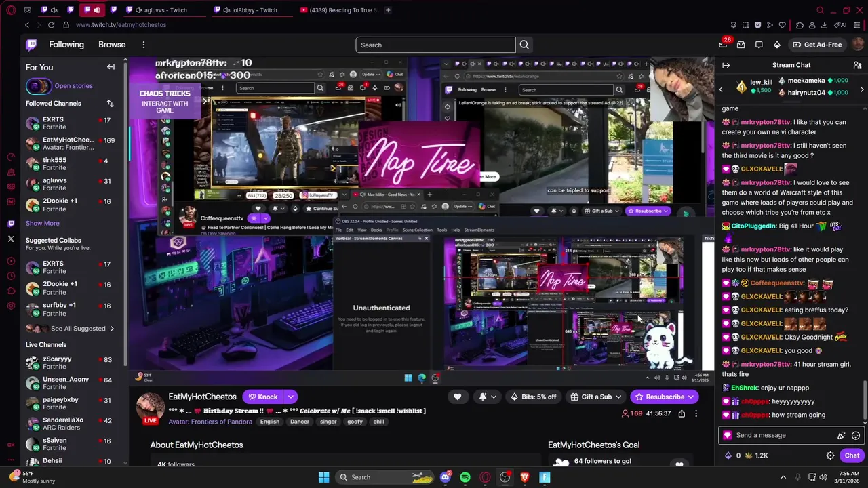Show previous gift leaderboard arrow in chat
The image size is (868, 488).
coord(721,89)
